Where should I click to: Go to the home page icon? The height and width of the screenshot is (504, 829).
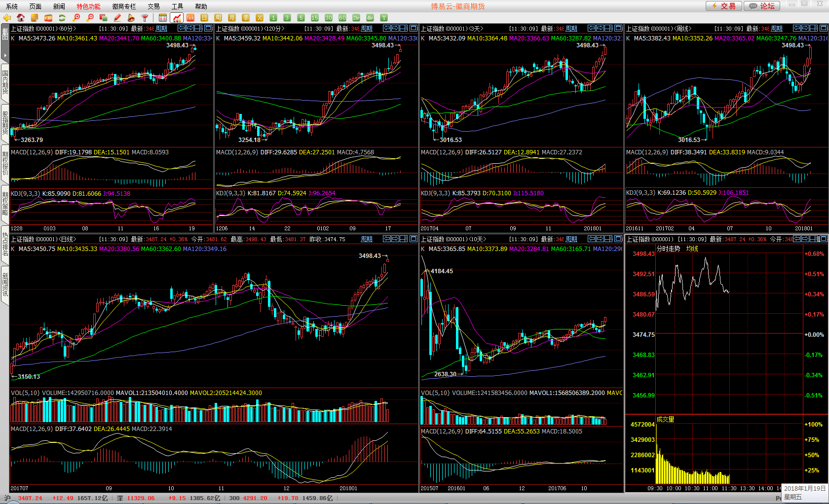point(21,18)
